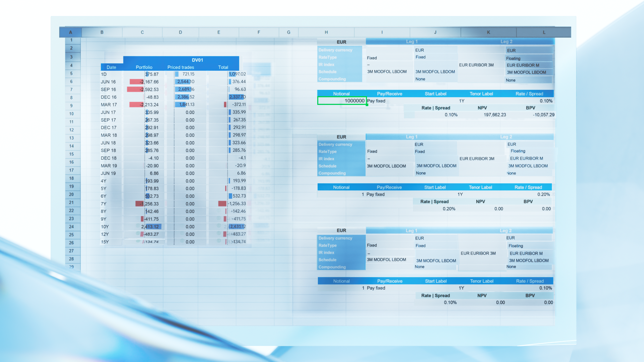Image resolution: width=644 pixels, height=362 pixels.
Task: Select total value 2,337.70
Action: point(237,97)
